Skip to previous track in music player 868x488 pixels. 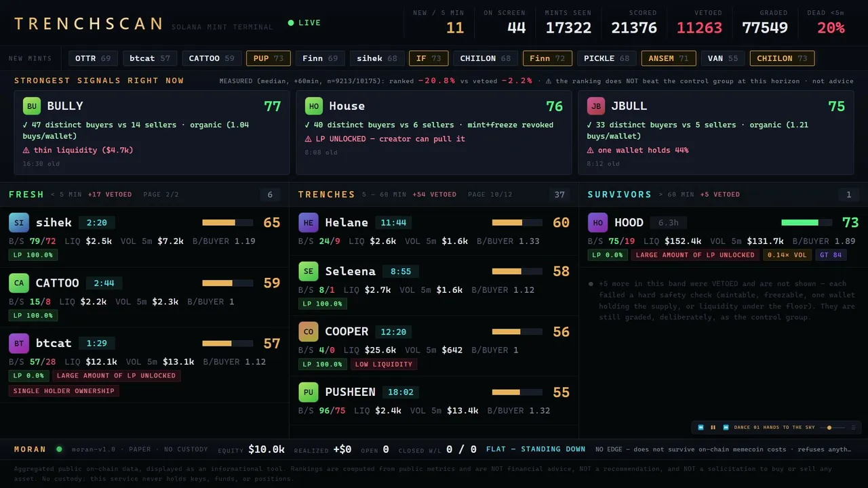pos(701,428)
